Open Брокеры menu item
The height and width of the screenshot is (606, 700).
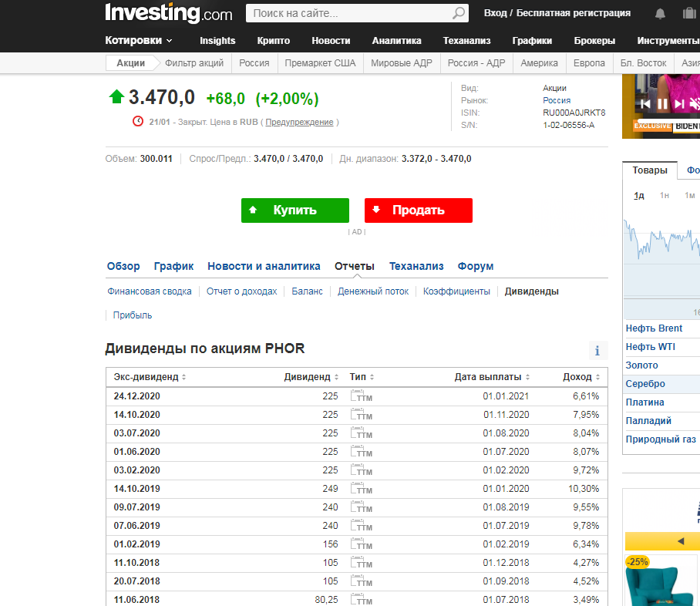click(594, 41)
